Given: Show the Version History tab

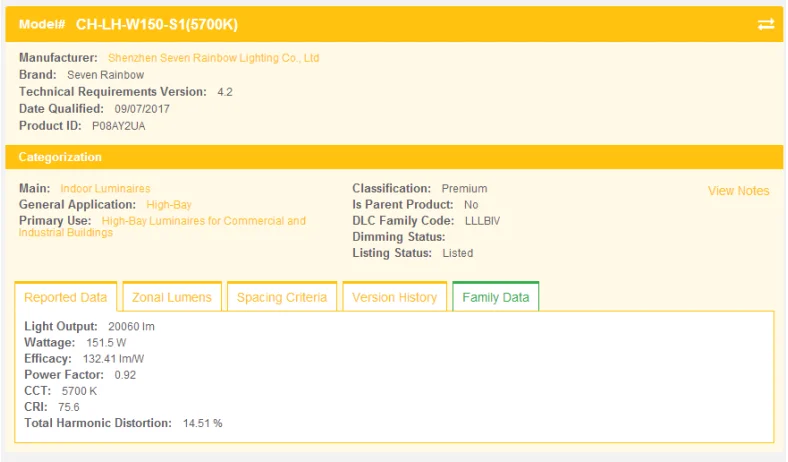Looking at the screenshot, I should point(394,297).
